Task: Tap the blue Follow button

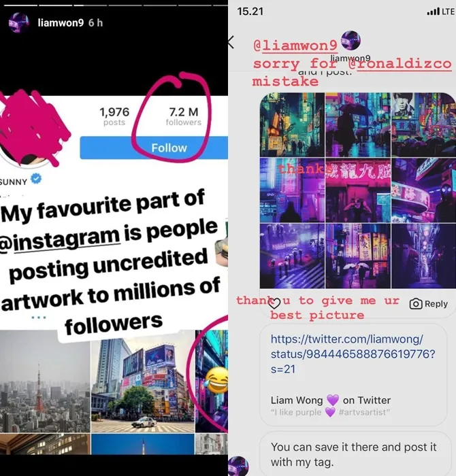Action: [154, 148]
